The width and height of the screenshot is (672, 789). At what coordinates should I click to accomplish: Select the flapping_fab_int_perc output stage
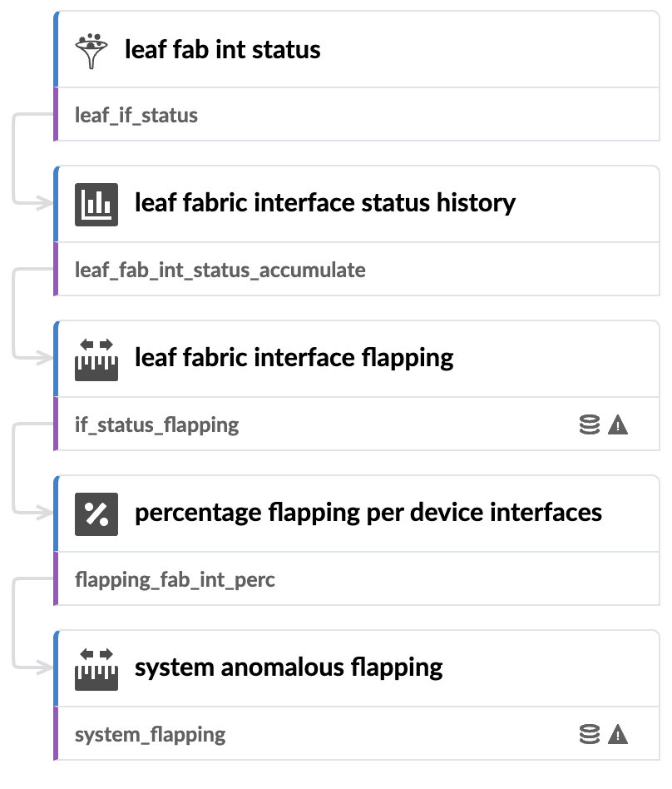pos(175,579)
